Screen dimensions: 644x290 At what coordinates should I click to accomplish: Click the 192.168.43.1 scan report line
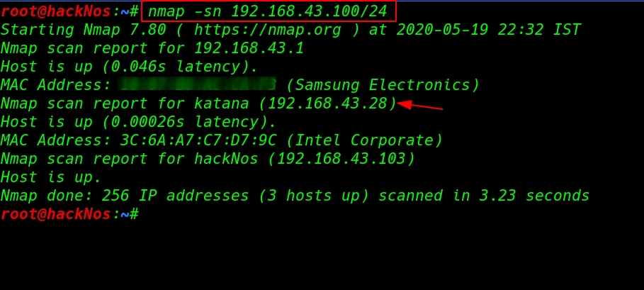152,48
